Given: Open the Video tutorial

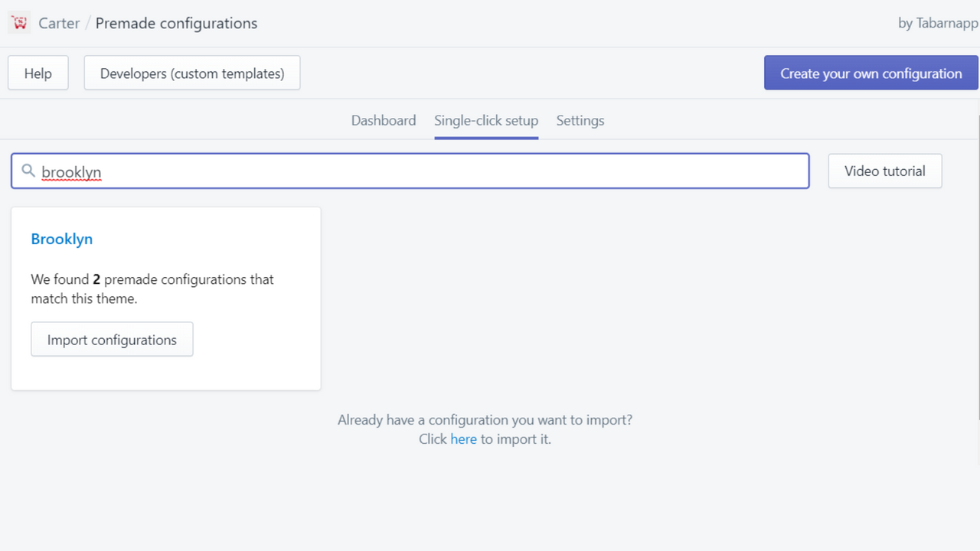Looking at the screenshot, I should click(884, 171).
